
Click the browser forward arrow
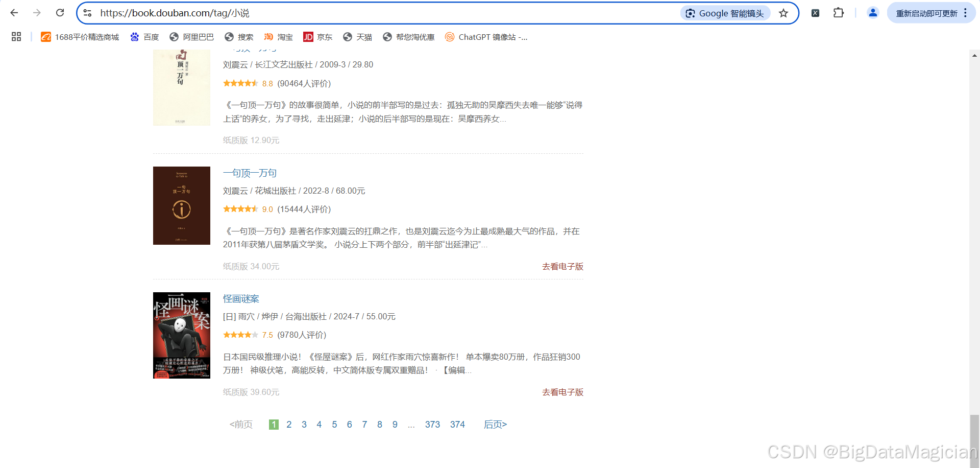[37, 13]
